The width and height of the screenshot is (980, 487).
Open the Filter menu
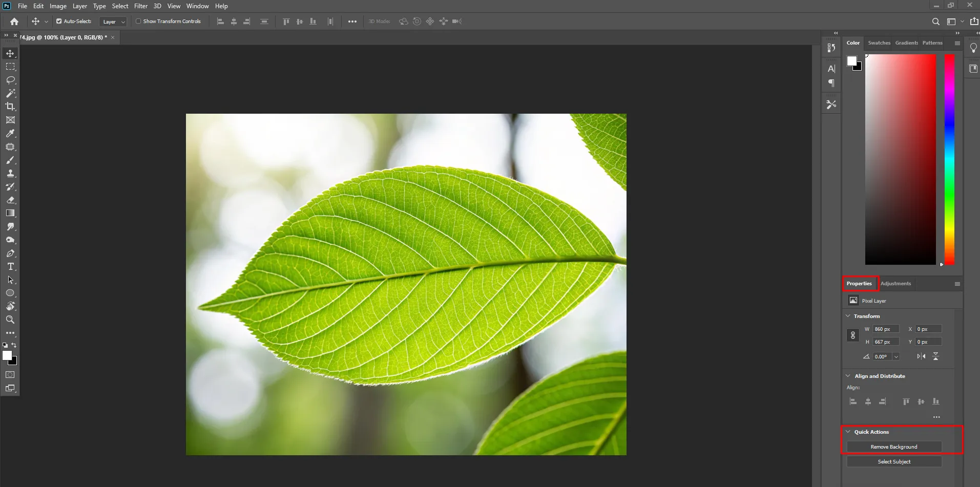coord(140,6)
